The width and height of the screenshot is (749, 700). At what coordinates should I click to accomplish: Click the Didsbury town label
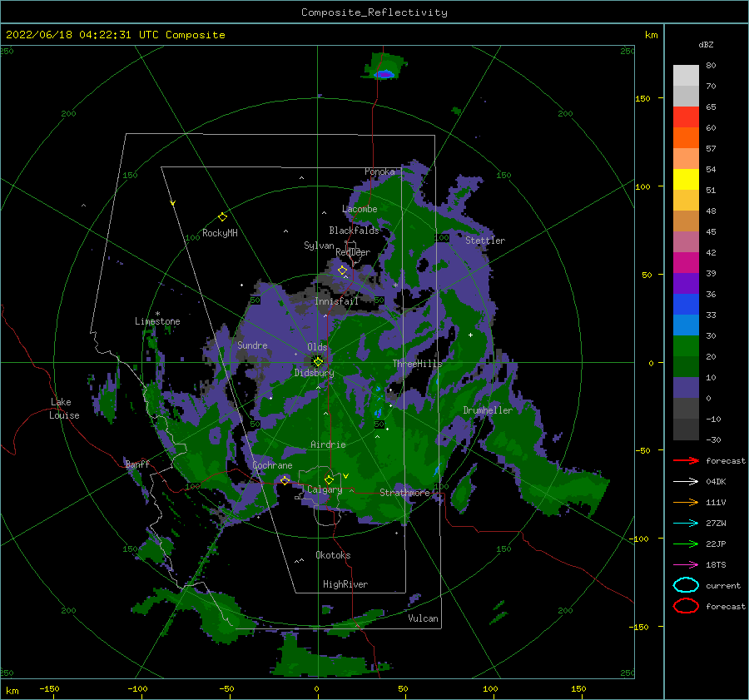[x=315, y=373]
